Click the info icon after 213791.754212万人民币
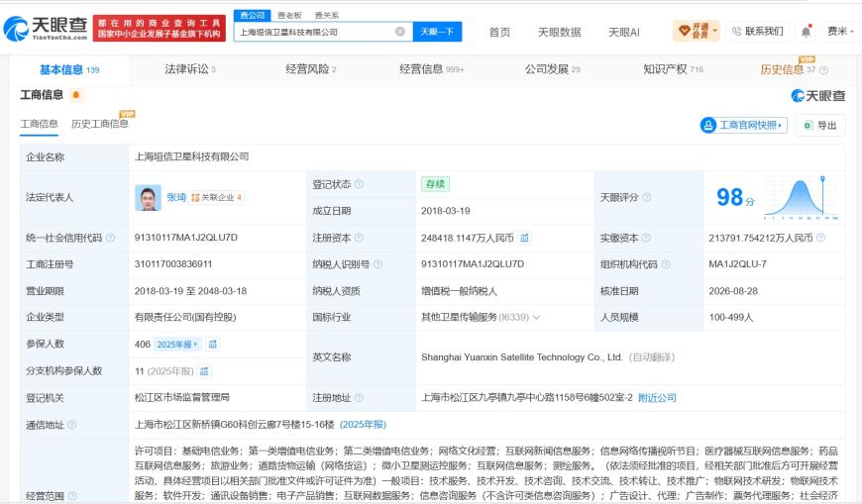The image size is (862, 504). coord(820,238)
